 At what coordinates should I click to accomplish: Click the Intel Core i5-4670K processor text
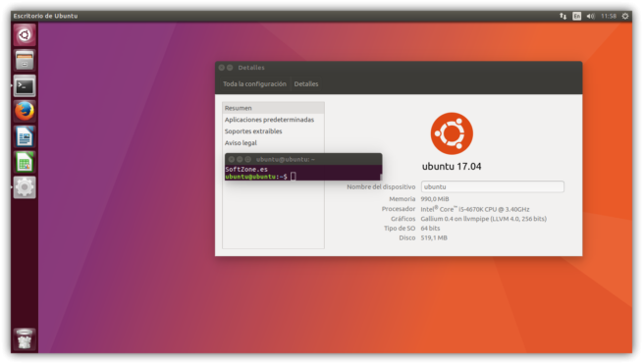[x=475, y=209]
